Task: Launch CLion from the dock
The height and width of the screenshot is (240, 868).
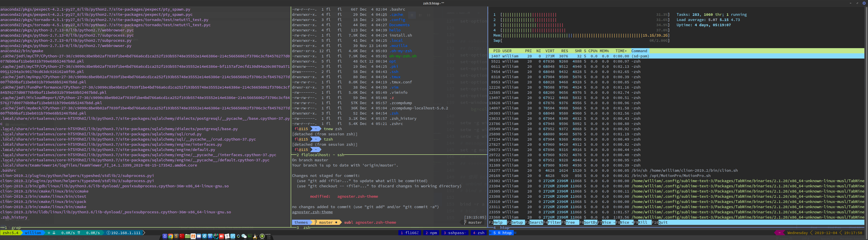Action: [x=216, y=236]
